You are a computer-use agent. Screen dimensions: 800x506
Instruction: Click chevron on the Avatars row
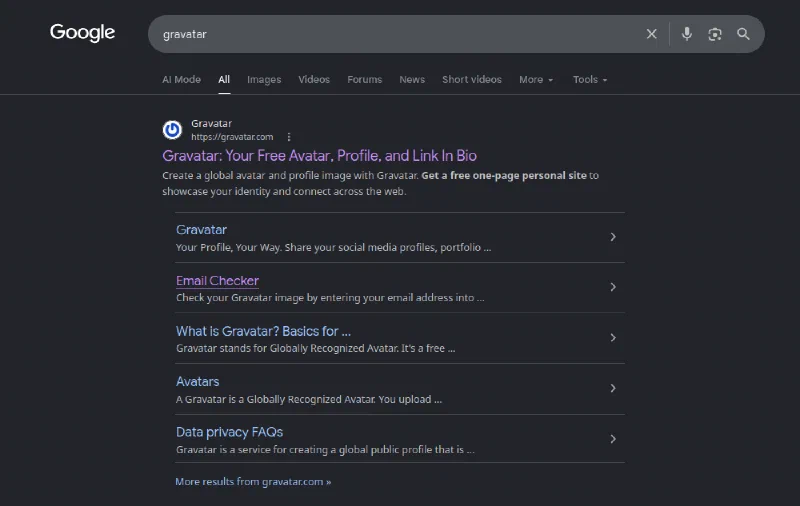click(x=613, y=388)
